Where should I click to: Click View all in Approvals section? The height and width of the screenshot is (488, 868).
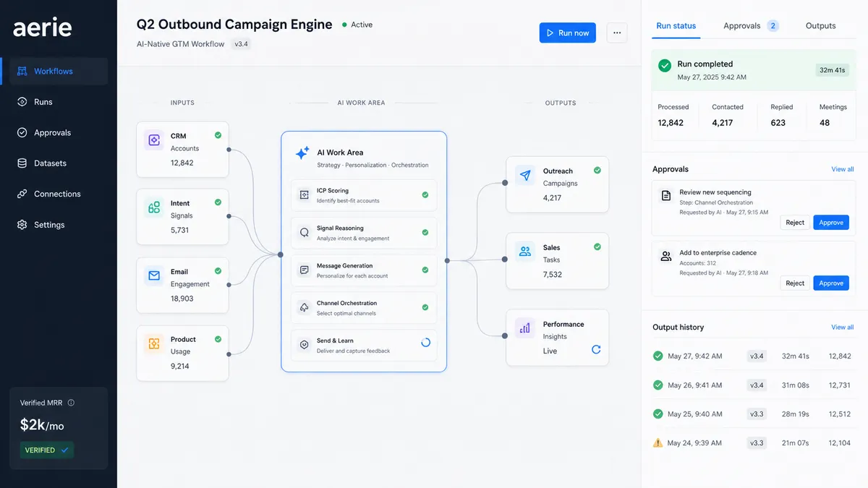843,169
